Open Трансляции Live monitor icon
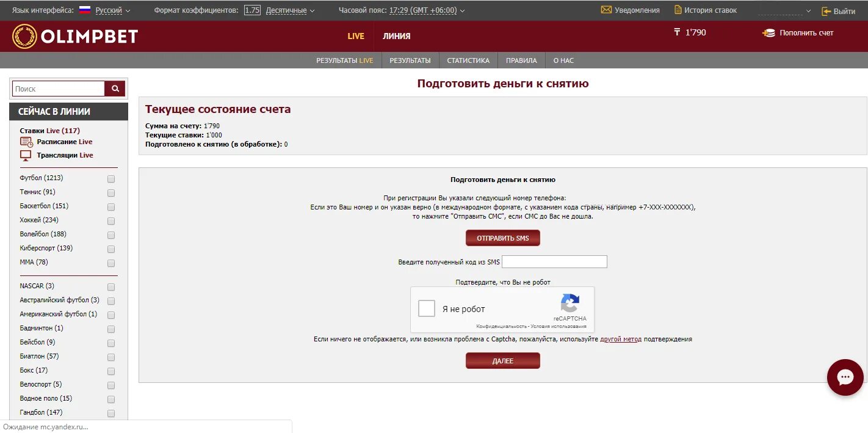868x433 pixels. point(26,155)
